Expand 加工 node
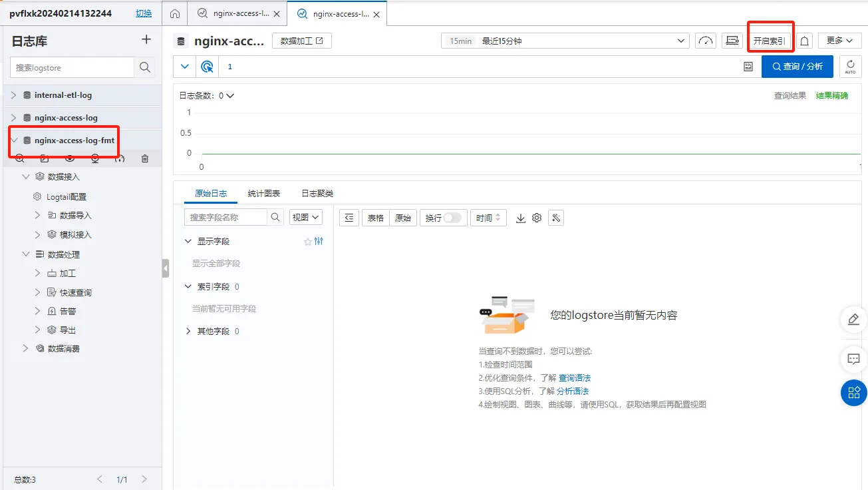 coord(38,274)
